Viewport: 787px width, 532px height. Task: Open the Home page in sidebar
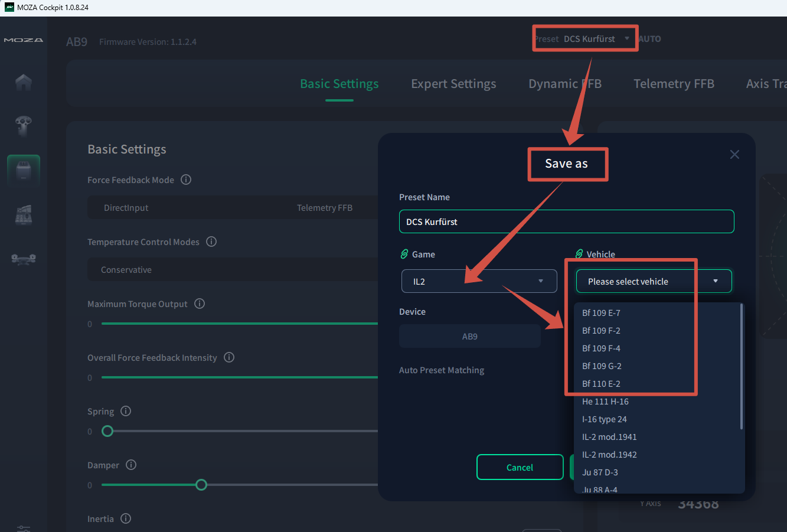24,82
